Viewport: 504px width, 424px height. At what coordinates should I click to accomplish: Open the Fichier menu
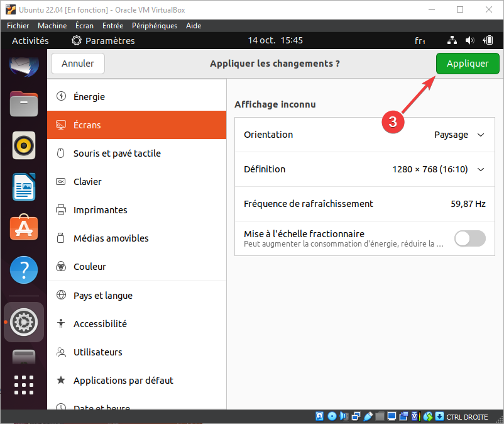18,26
